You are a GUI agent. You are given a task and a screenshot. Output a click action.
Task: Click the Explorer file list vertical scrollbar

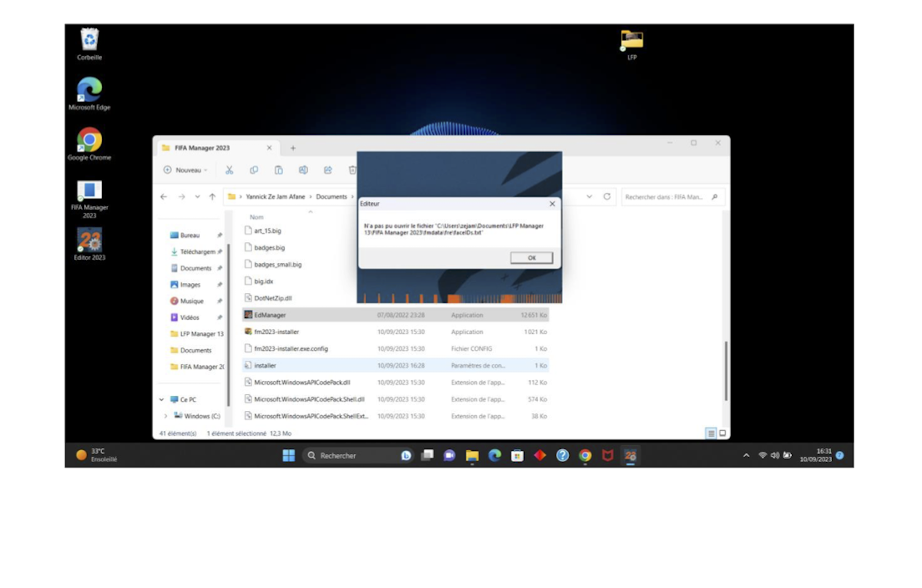[x=726, y=371]
